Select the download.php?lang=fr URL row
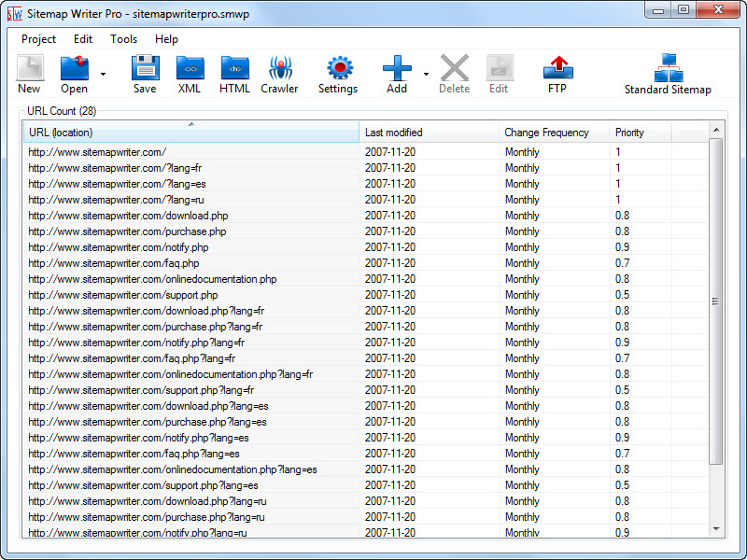 coord(365,311)
